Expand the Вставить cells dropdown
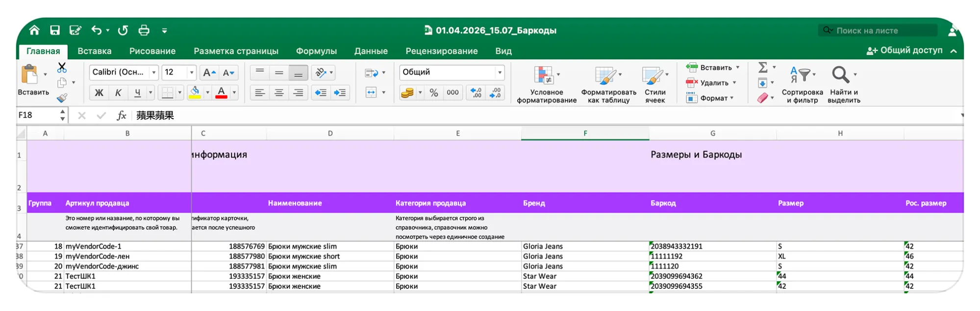This screenshot has height=311, width=980. [x=737, y=67]
